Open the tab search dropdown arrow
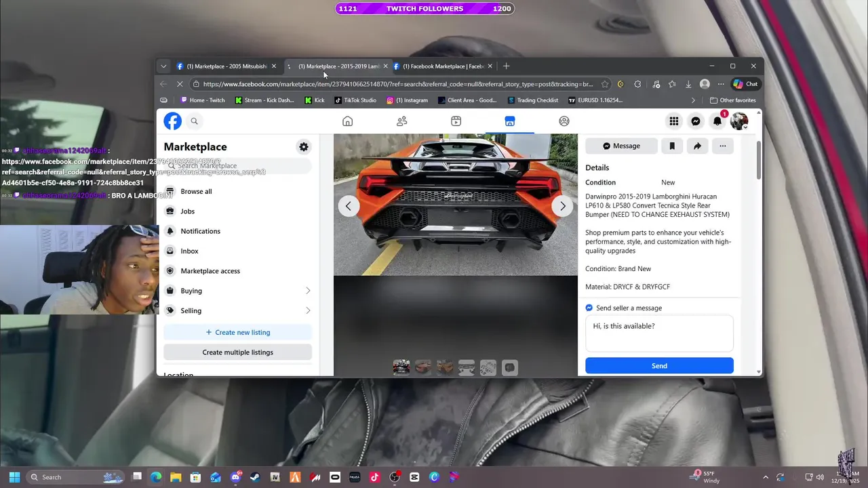The height and width of the screenshot is (488, 868). (x=163, y=66)
